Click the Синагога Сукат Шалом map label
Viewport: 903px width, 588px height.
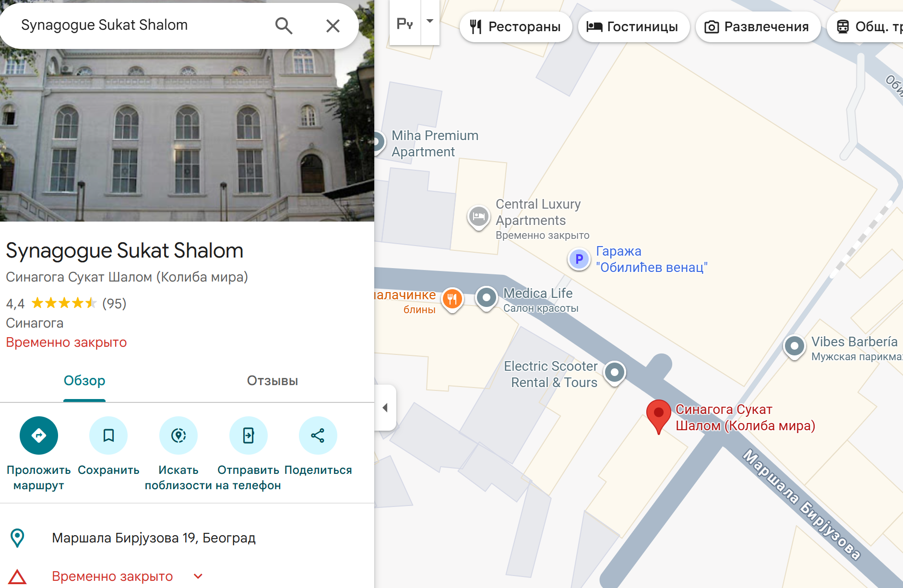click(x=745, y=417)
